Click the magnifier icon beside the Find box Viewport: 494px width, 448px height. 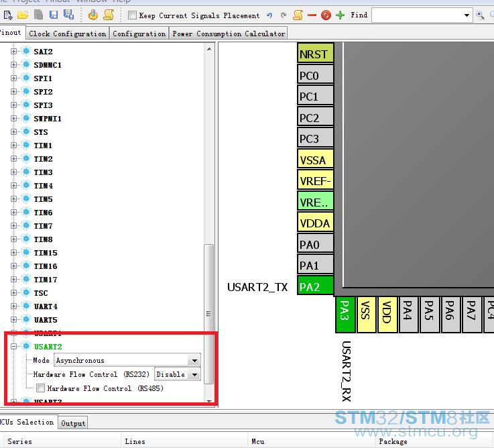480,15
